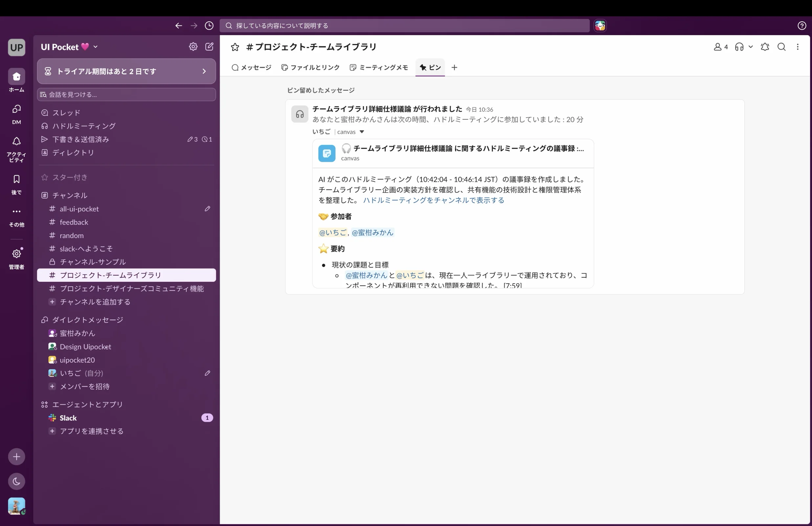812x526 pixels.
Task: Open Threads (スレッド)
Action: [x=126, y=113]
